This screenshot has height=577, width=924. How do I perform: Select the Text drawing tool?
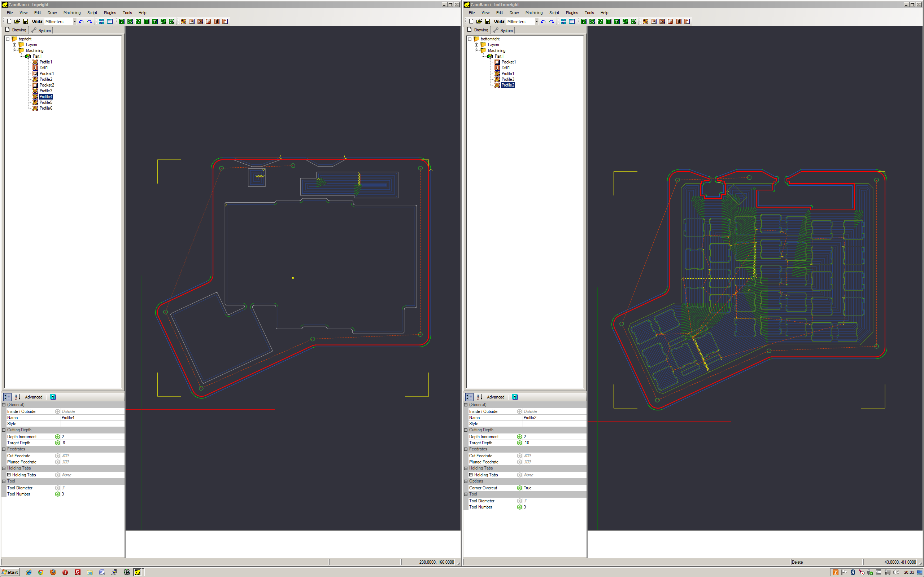(x=154, y=21)
